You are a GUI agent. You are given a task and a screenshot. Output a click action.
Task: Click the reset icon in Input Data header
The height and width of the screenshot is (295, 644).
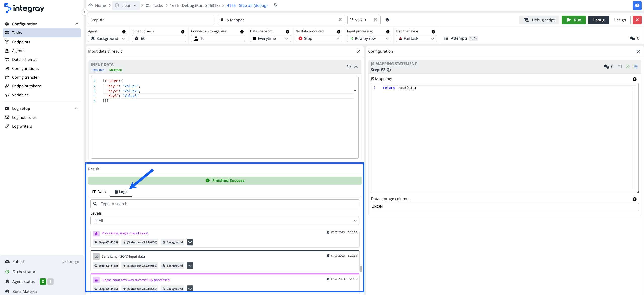[x=349, y=67]
